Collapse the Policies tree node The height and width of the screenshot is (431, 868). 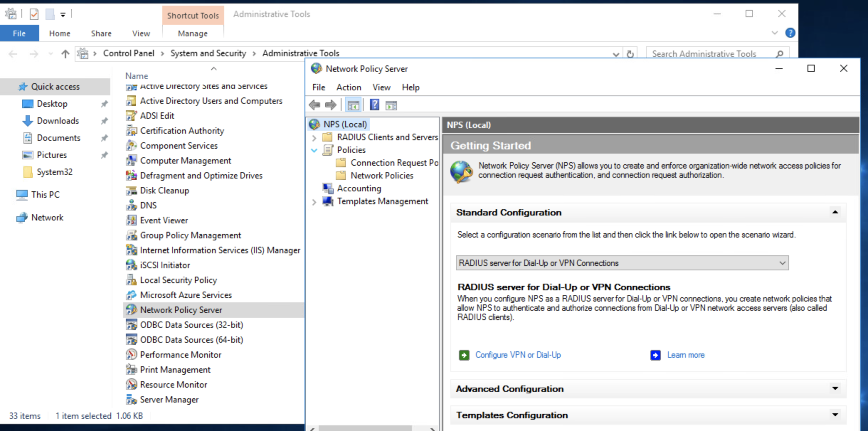click(314, 150)
